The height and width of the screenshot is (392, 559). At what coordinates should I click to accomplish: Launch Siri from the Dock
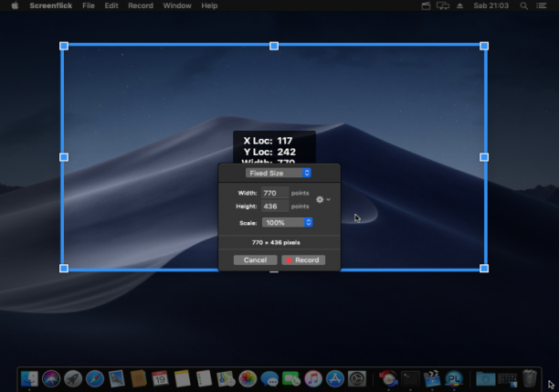[51, 378]
